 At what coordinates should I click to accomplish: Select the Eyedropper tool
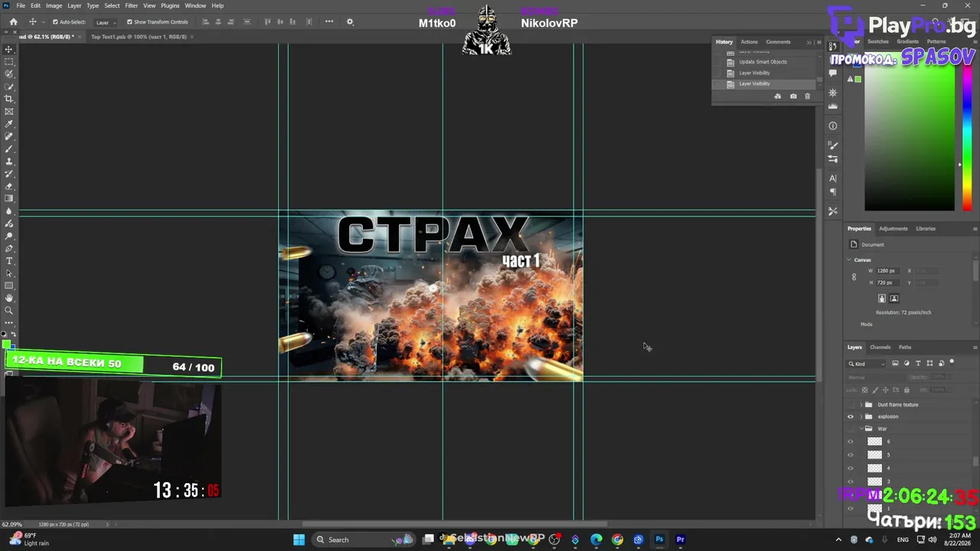[9, 124]
